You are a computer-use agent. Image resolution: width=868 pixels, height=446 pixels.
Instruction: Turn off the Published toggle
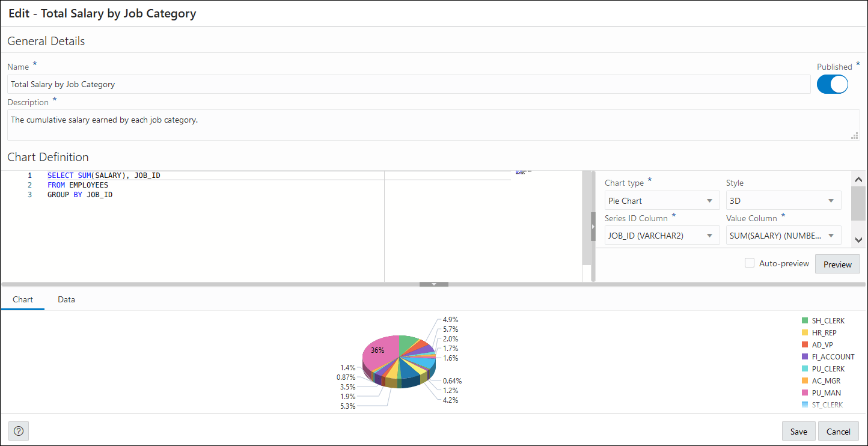click(832, 84)
